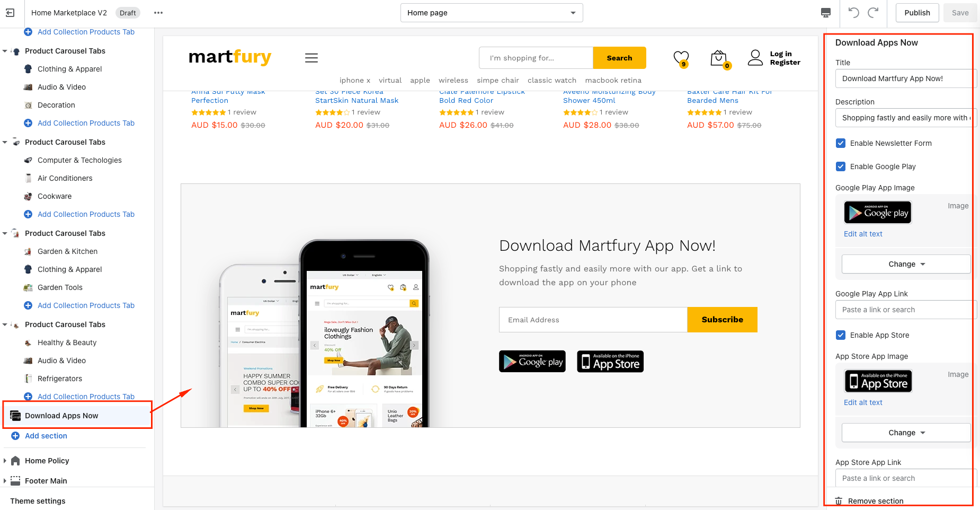Open Change dropdown for Google Play image
Image resolution: width=980 pixels, height=510 pixels.
coord(906,264)
